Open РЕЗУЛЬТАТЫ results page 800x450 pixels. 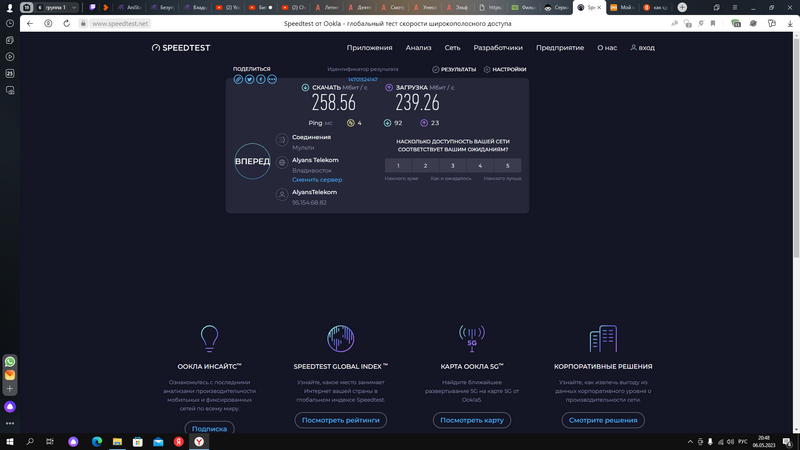click(x=454, y=69)
